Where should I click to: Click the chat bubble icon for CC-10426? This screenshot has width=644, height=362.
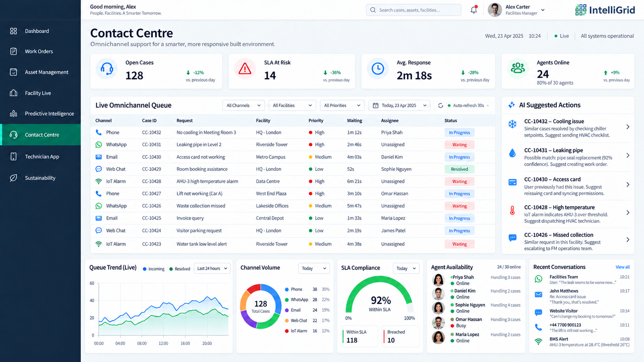tap(512, 238)
